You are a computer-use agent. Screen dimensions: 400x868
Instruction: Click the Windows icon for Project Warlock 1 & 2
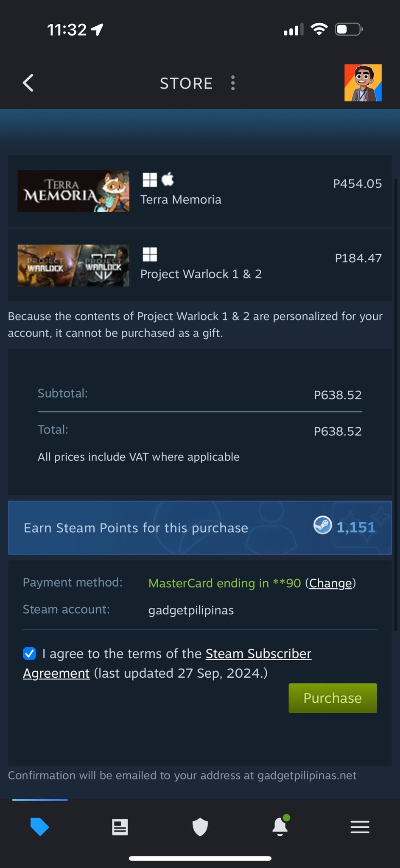tap(149, 255)
